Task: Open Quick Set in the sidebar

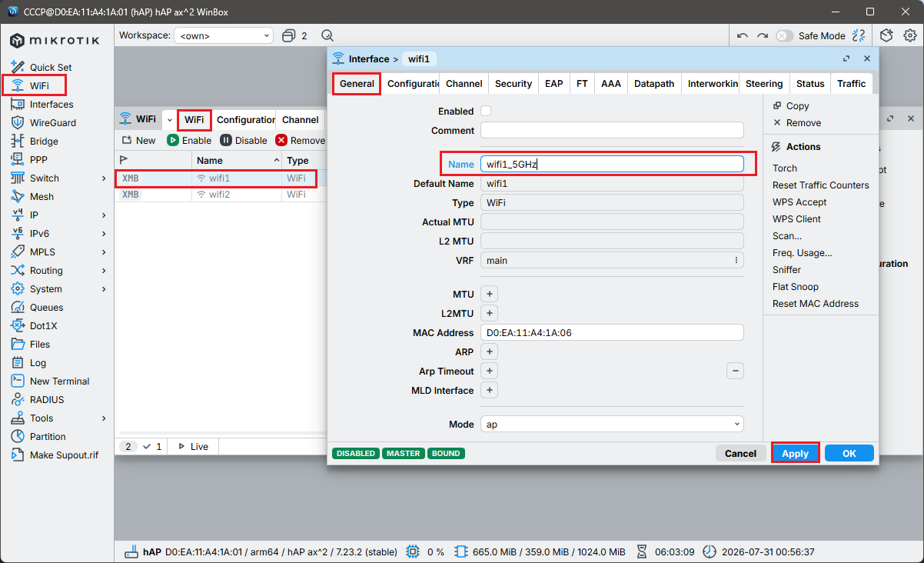Action: (51, 68)
